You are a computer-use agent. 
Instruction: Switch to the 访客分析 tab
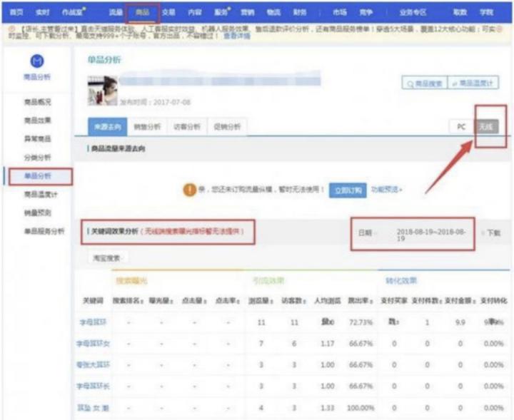click(x=187, y=127)
